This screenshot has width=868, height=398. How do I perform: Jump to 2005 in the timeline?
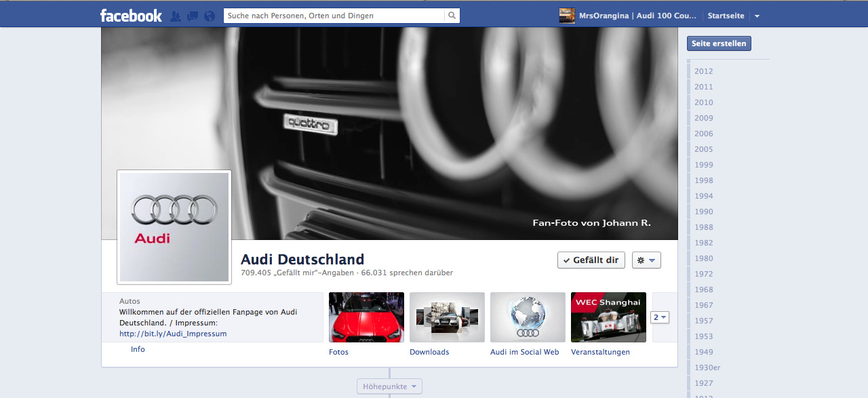point(703,149)
